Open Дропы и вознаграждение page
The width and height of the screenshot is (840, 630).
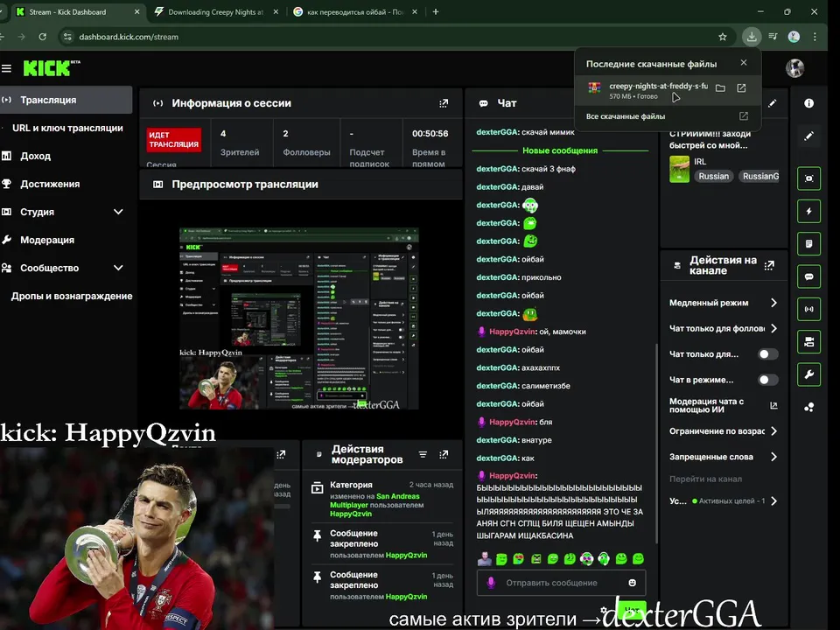point(72,296)
